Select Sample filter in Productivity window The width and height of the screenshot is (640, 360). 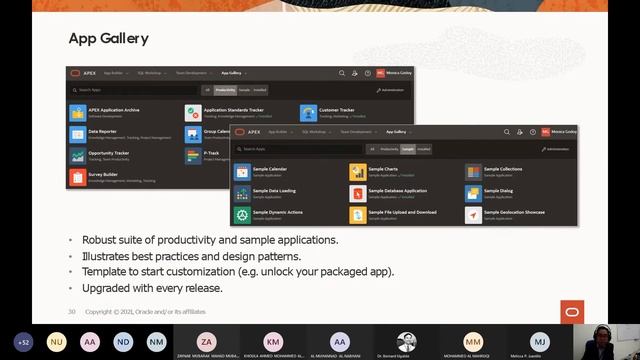point(244,90)
